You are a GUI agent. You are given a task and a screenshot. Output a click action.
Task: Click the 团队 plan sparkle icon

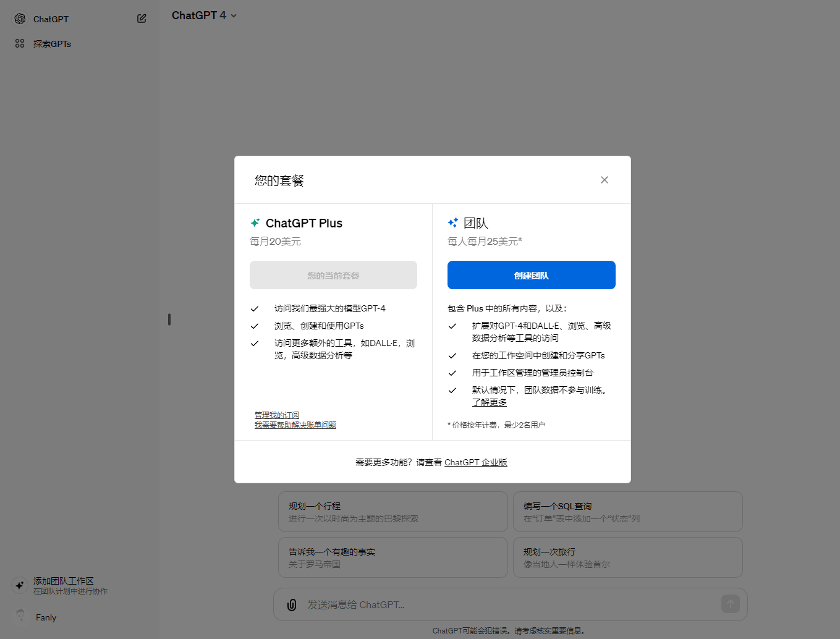click(x=452, y=222)
